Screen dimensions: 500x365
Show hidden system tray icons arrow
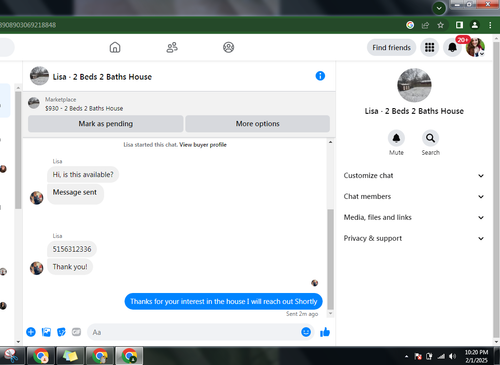[406, 356]
